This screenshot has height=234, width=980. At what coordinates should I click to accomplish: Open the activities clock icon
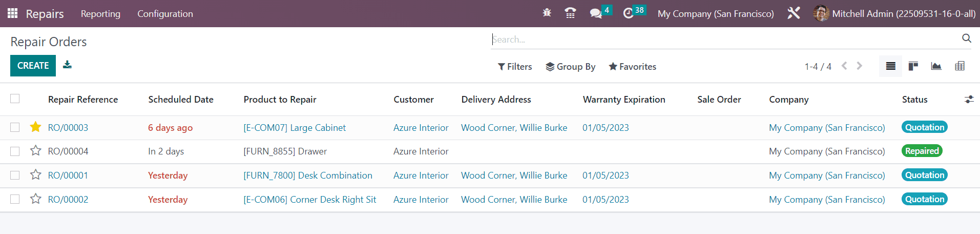pos(629,13)
